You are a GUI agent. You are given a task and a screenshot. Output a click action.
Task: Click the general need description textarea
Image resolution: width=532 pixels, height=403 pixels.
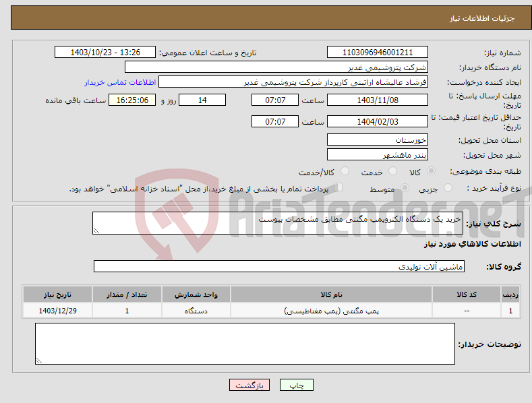pyautogui.click(x=278, y=223)
